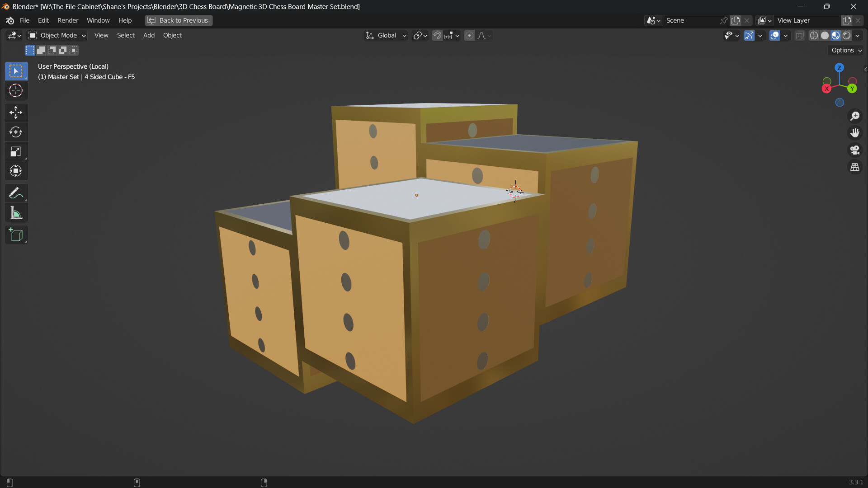The width and height of the screenshot is (868, 488).
Task: Click the Scene name field
Action: (691, 20)
